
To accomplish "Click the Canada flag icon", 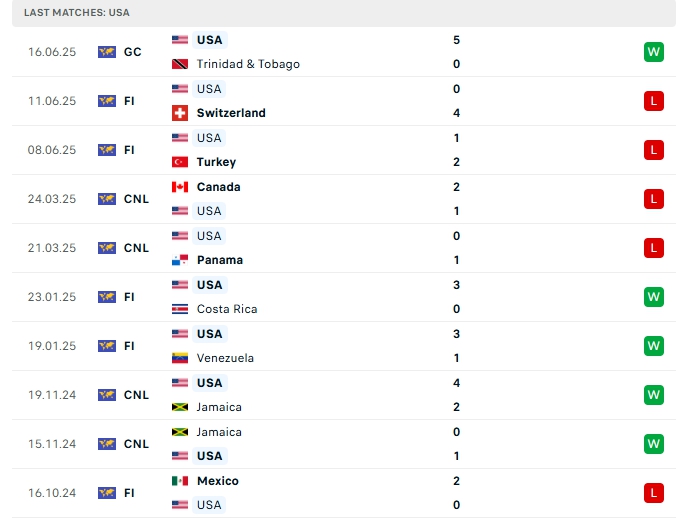I will click(180, 187).
